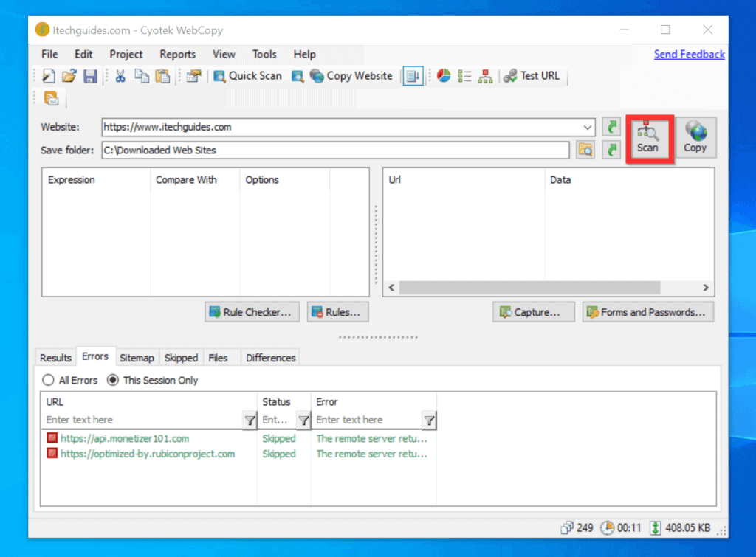This screenshot has width=756, height=557.
Task: Click the Send Feedback link
Action: [689, 54]
